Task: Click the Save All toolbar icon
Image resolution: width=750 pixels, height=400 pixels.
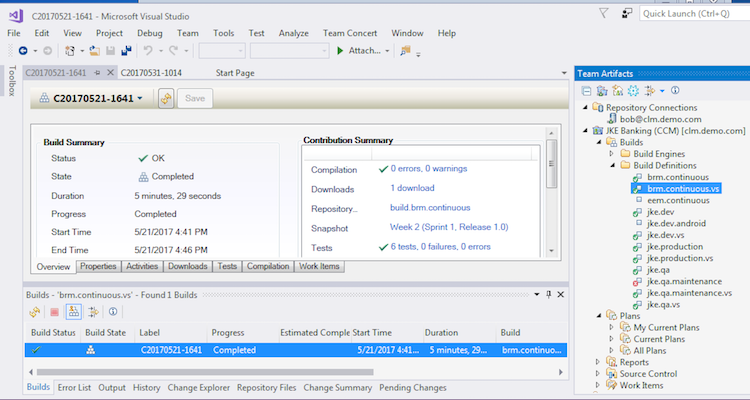Action: tap(126, 51)
